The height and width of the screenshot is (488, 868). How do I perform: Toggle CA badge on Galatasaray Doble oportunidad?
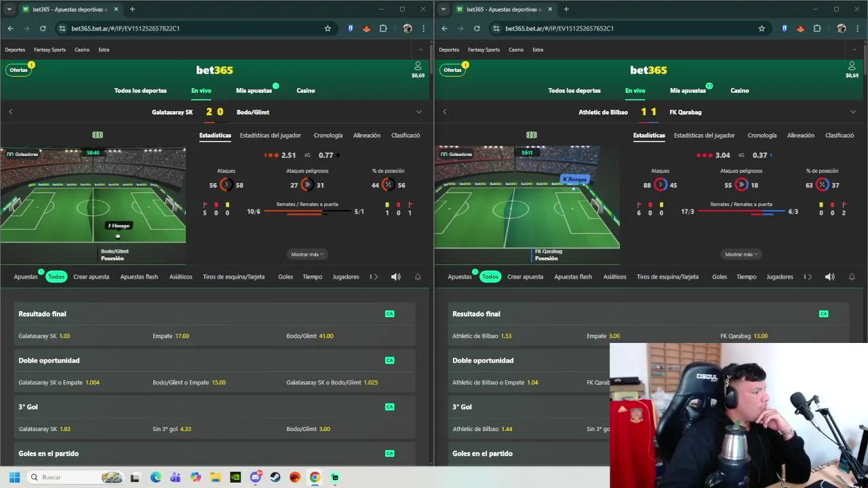(x=389, y=361)
